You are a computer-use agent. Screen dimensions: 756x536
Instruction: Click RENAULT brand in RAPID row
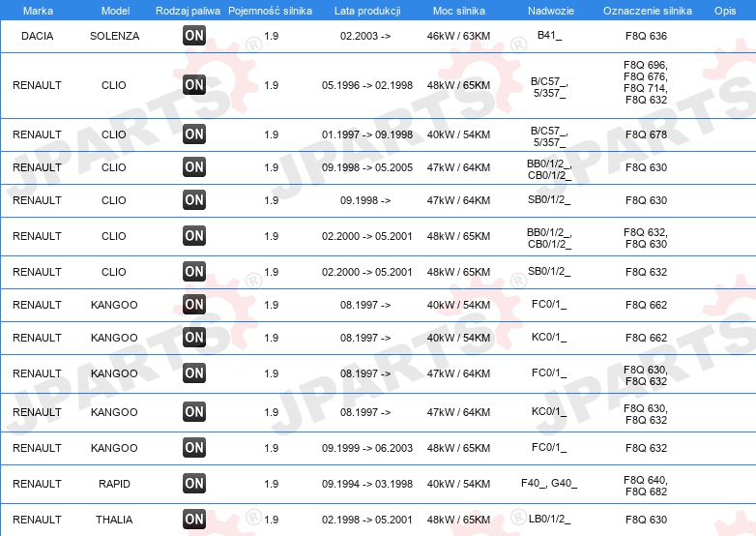(37, 484)
